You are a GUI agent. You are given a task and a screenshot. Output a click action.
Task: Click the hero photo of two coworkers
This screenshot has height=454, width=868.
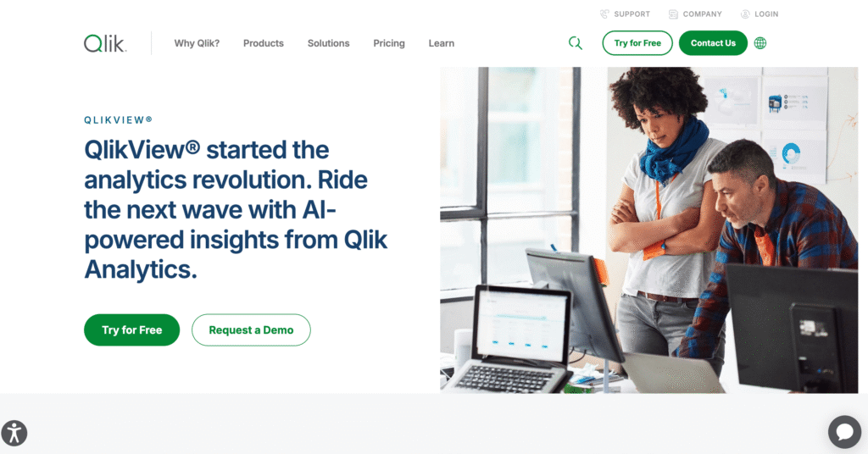tap(648, 230)
